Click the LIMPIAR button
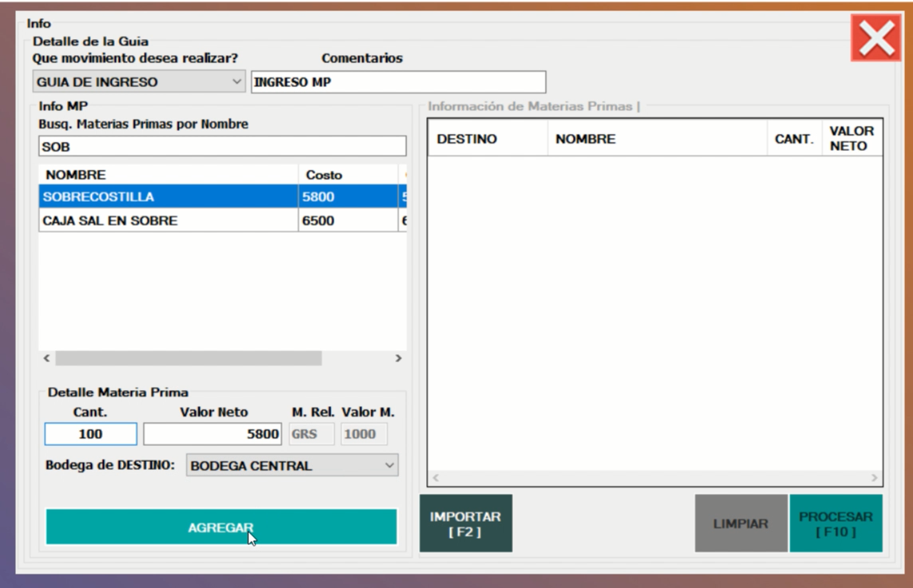Screen dimensions: 913x588 click(741, 524)
